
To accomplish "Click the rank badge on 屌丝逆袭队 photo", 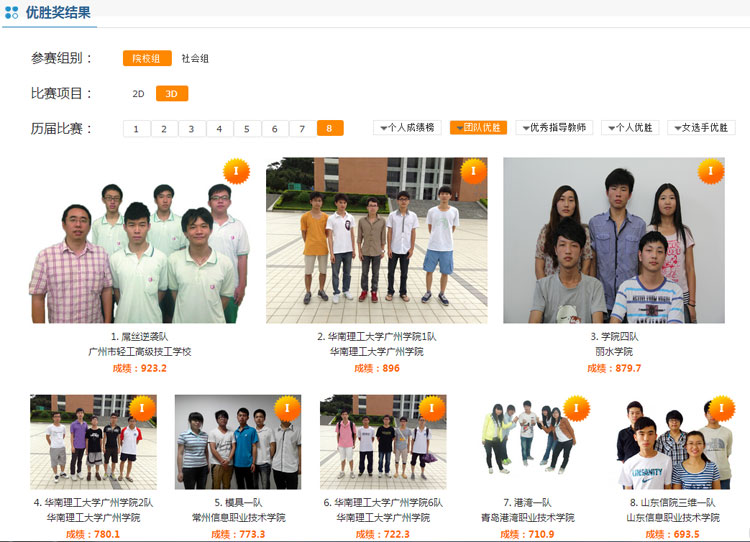I will point(236,172).
